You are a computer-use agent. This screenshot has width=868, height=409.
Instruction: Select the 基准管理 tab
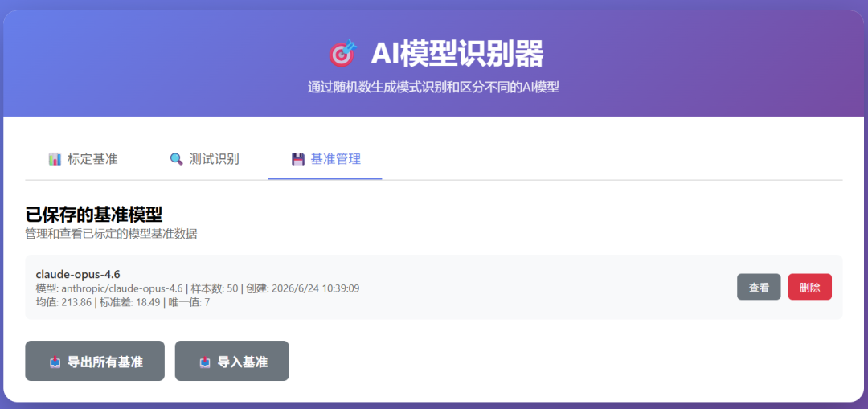tap(325, 160)
